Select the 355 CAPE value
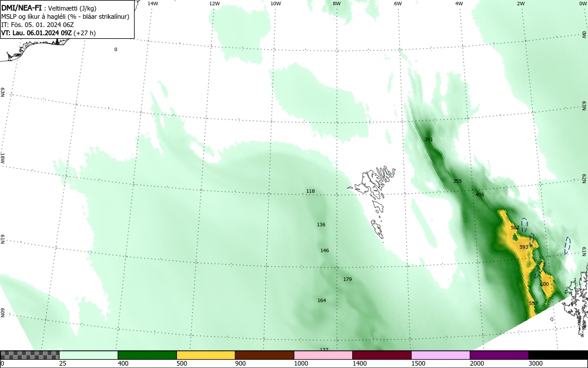 [457, 181]
